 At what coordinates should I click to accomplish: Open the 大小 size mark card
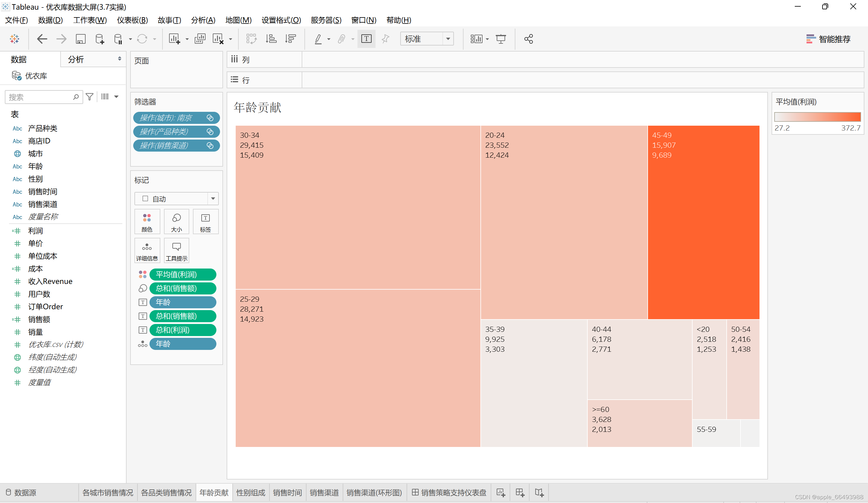coord(176,222)
